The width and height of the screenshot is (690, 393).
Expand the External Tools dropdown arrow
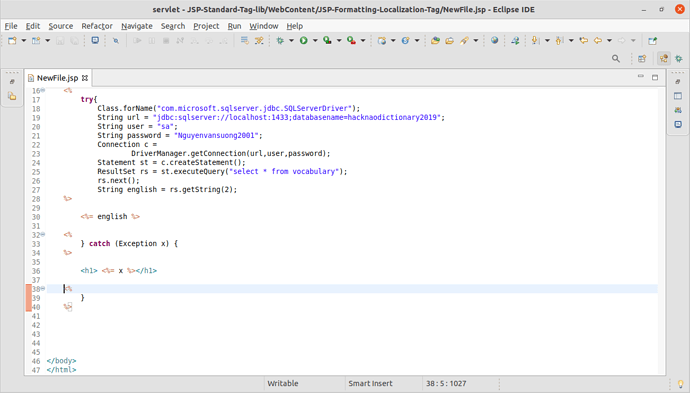click(363, 40)
